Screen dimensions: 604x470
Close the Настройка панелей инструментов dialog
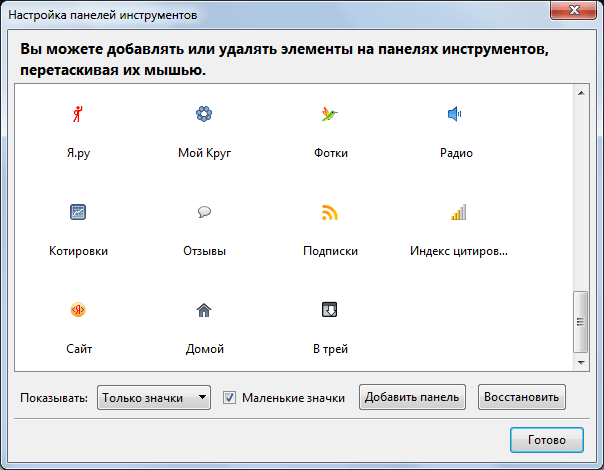tap(574, 10)
